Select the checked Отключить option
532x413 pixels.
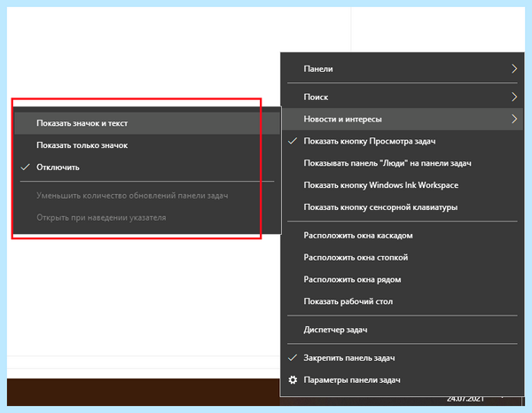(147, 168)
